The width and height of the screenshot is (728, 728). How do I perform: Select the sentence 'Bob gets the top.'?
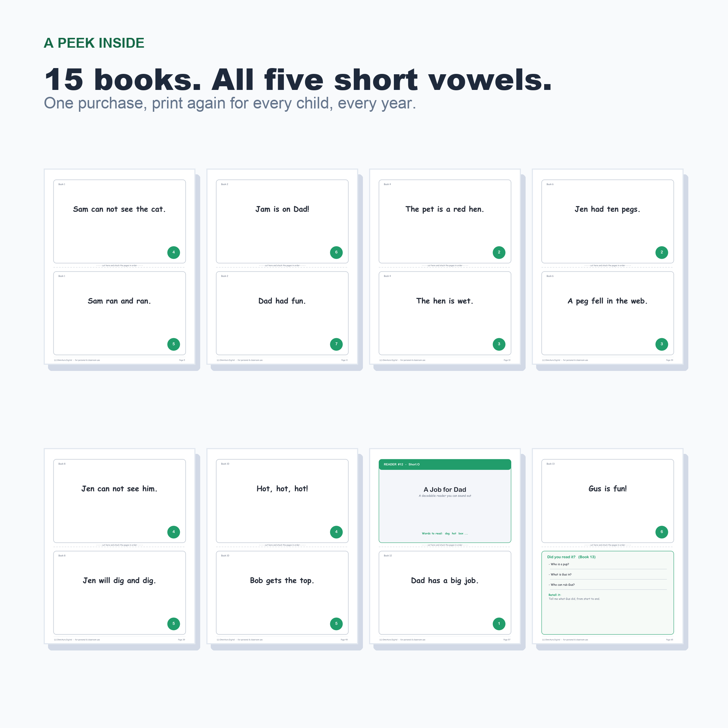click(282, 581)
